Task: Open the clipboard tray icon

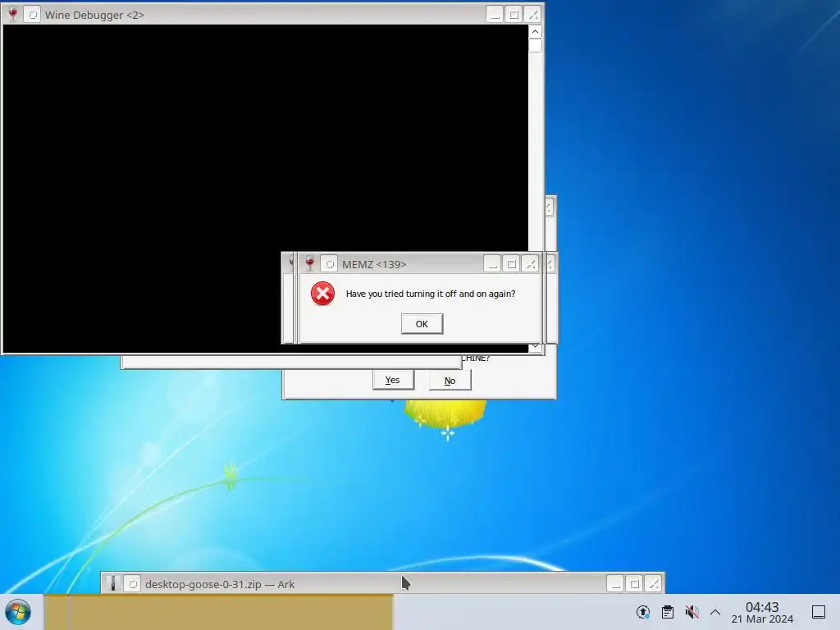Action: 668,612
